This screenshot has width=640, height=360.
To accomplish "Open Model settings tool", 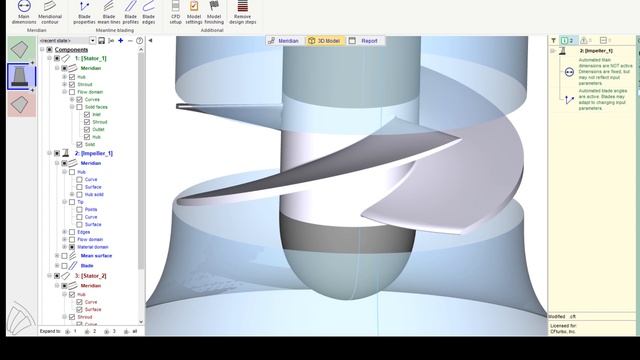I will tap(194, 12).
